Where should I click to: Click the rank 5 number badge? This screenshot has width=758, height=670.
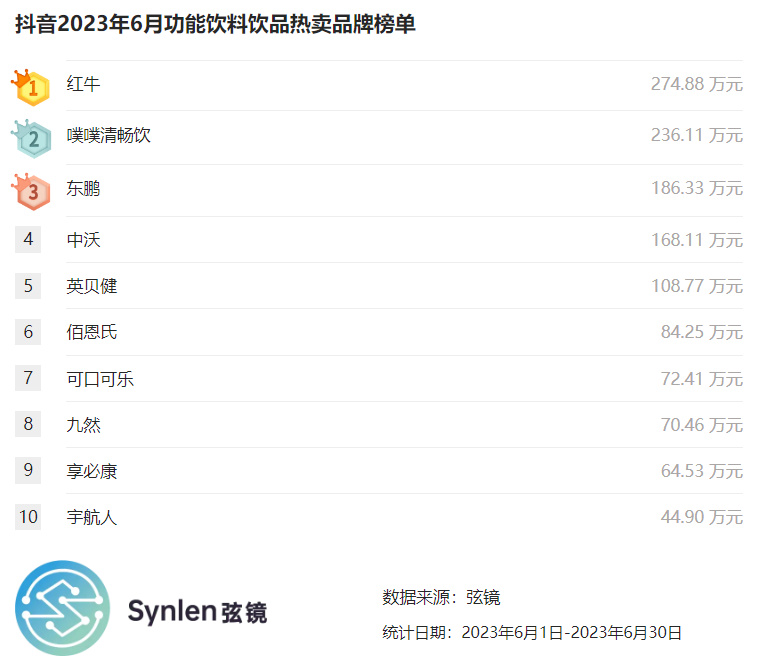click(28, 286)
